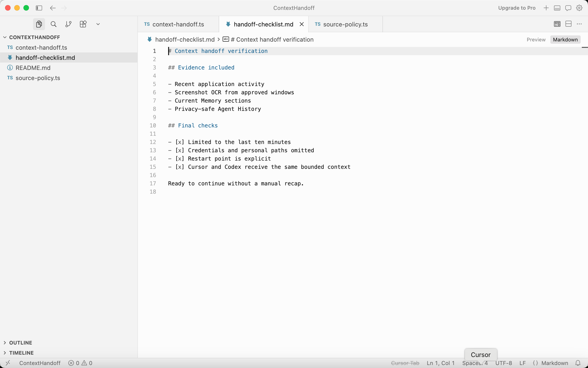
Task: Expand the activity bar overflow chevron
Action: tap(98, 24)
